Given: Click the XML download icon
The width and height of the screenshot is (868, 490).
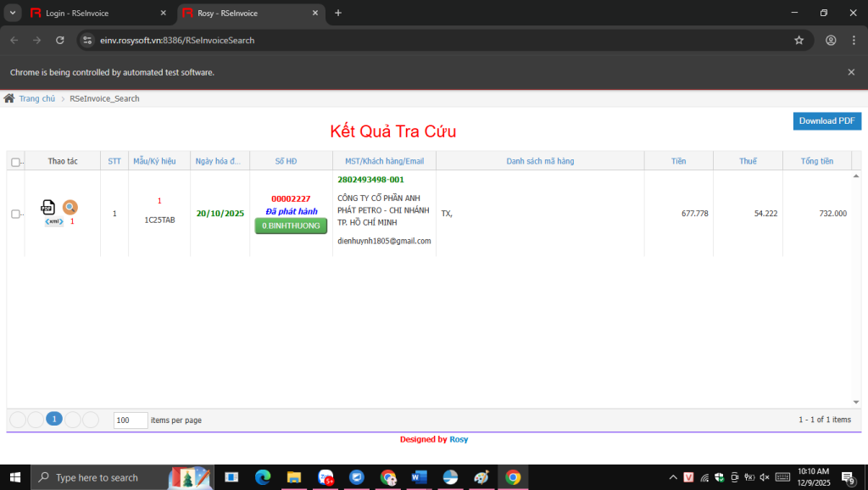Looking at the screenshot, I should [54, 221].
